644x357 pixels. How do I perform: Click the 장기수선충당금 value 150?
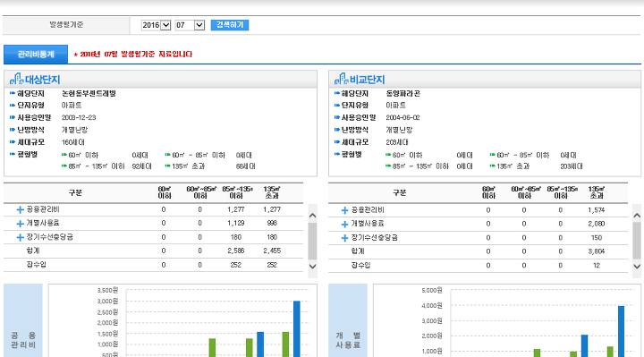597,238
